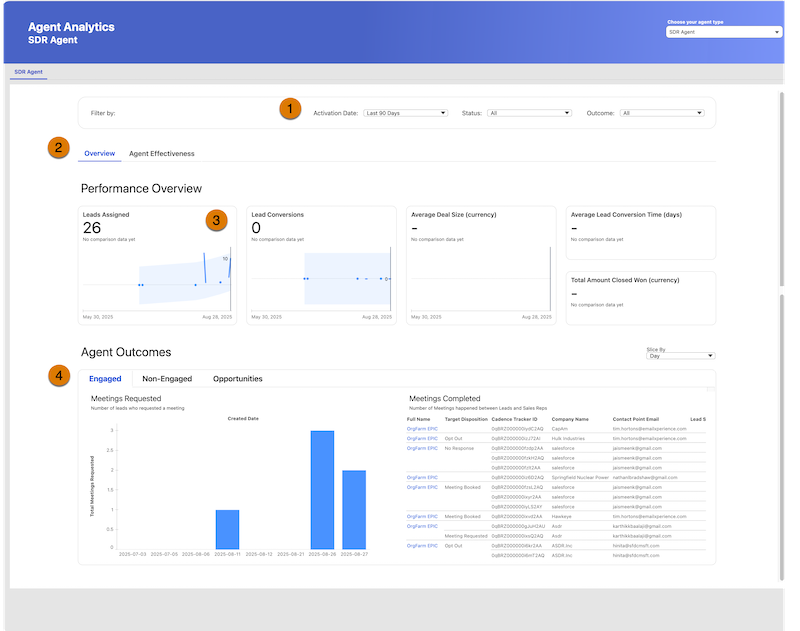Open the Slice By dropdown
Image resolution: width=800 pixels, height=631 pixels.
point(681,356)
